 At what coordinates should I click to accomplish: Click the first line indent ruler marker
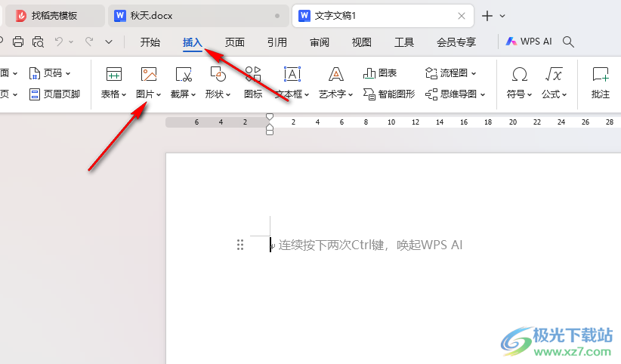coord(270,116)
